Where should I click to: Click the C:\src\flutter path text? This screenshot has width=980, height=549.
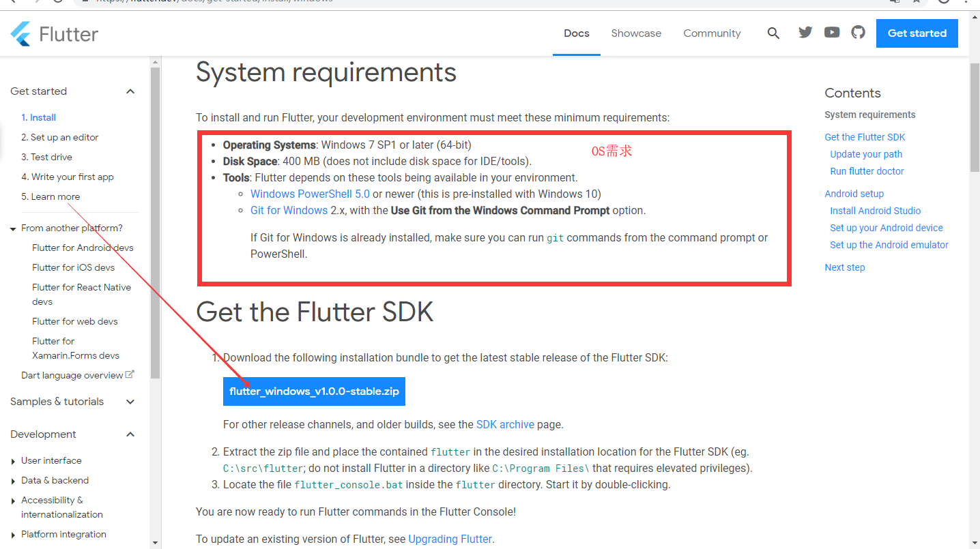[263, 469]
